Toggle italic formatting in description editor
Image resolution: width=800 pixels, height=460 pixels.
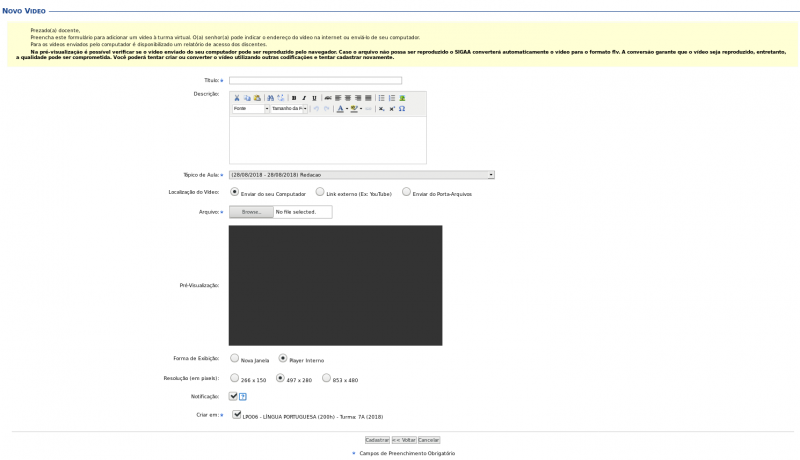[304, 98]
